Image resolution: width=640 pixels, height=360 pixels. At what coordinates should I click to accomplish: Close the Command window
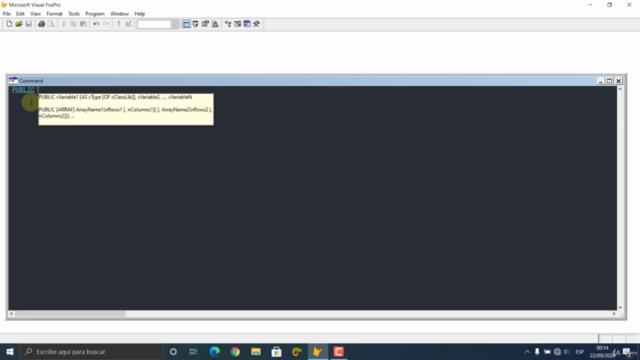(x=618, y=81)
